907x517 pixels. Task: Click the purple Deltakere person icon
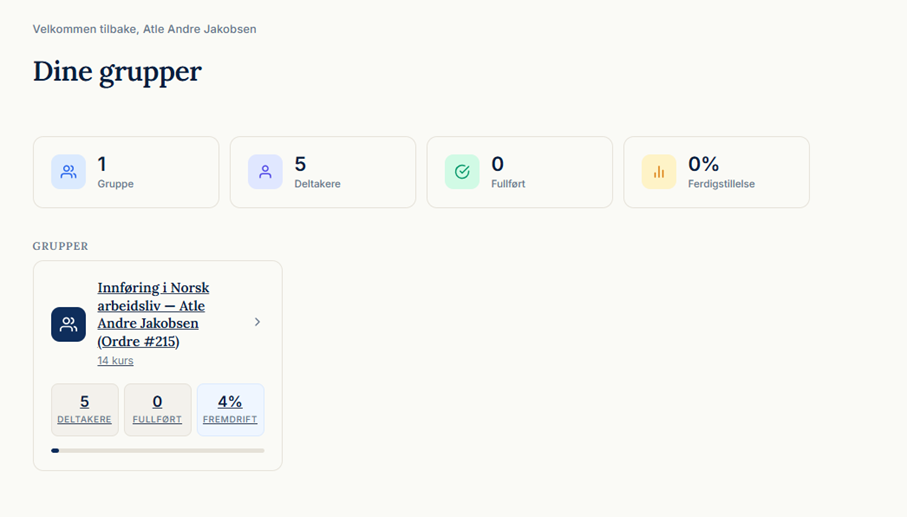[265, 172]
